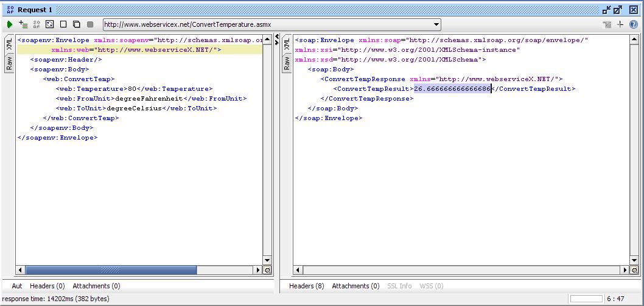The width and height of the screenshot is (644, 306).
Task: Switch to the response Raw tab
Action: pos(287,64)
